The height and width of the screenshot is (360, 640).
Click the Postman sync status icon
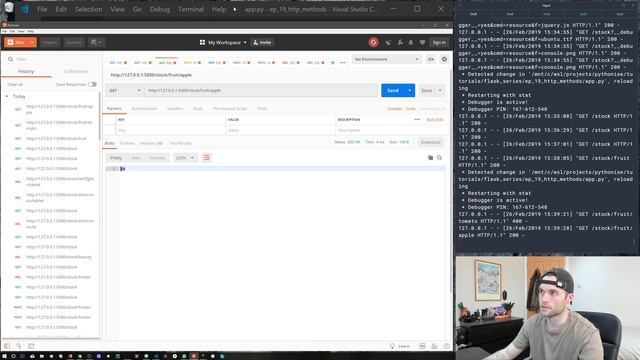click(x=373, y=42)
